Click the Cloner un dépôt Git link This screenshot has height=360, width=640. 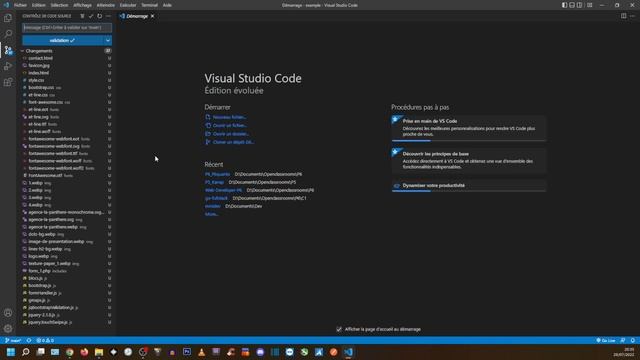233,142
